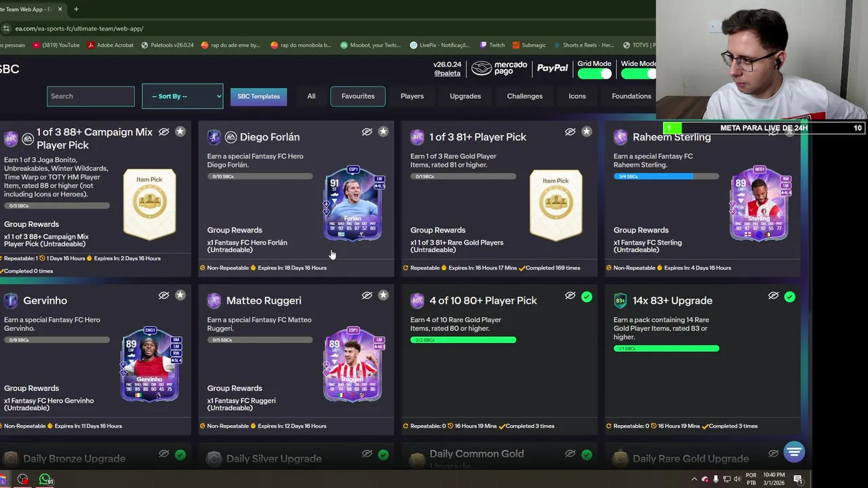Open WhatsApp from the taskbar

pyautogui.click(x=45, y=479)
